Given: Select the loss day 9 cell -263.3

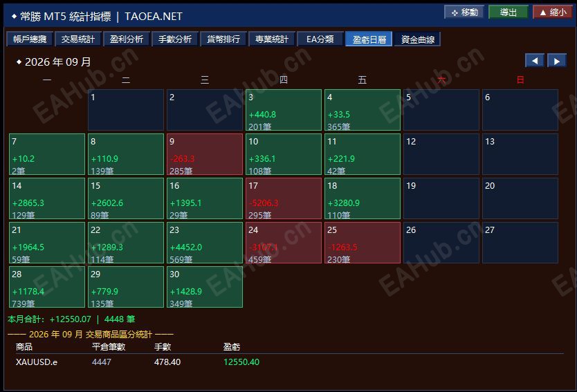Looking at the screenshot, I should [205, 154].
